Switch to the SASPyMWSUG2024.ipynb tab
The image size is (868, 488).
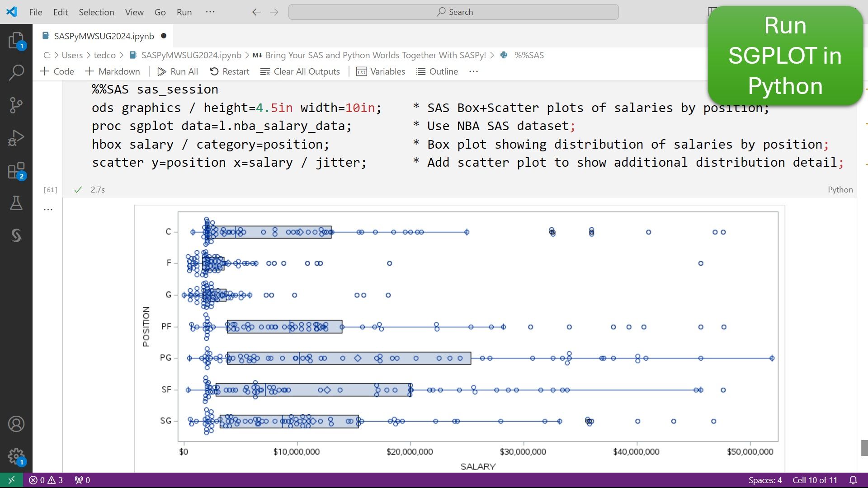(103, 36)
